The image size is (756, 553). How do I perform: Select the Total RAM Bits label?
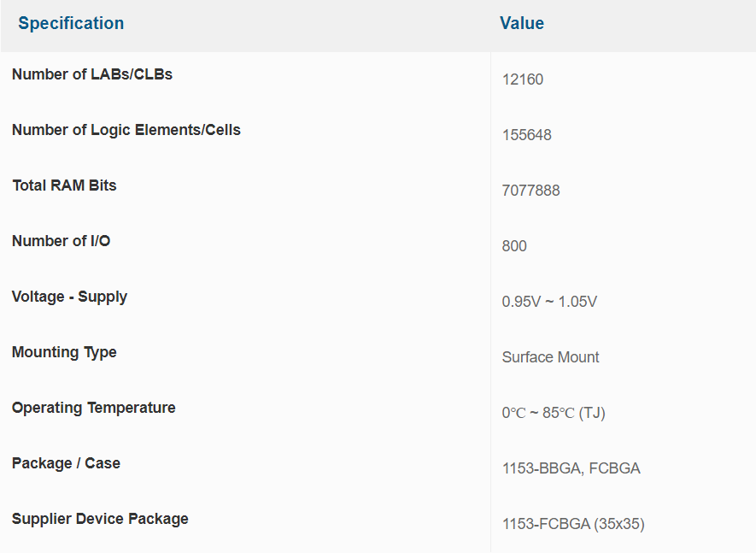[64, 185]
